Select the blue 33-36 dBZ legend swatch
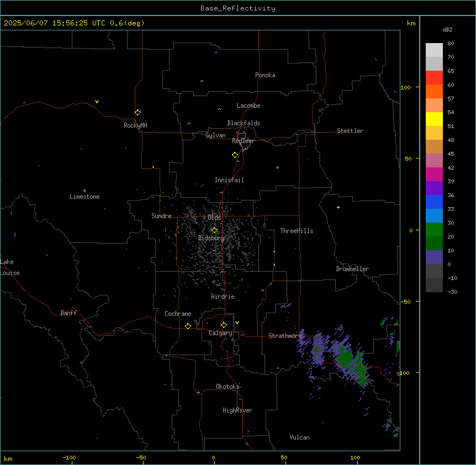476x465 pixels. [434, 202]
